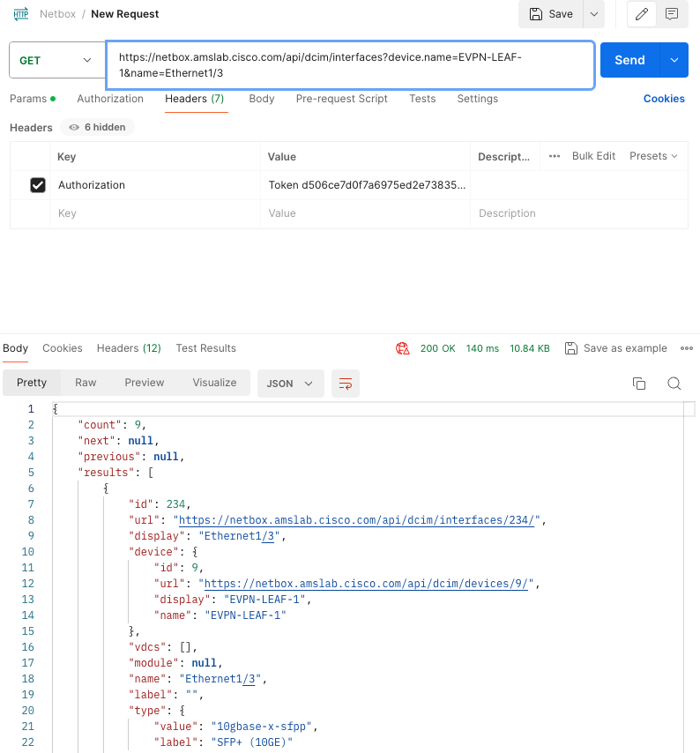Open the response Cookies tab
Image resolution: width=700 pixels, height=753 pixels.
coord(63,348)
